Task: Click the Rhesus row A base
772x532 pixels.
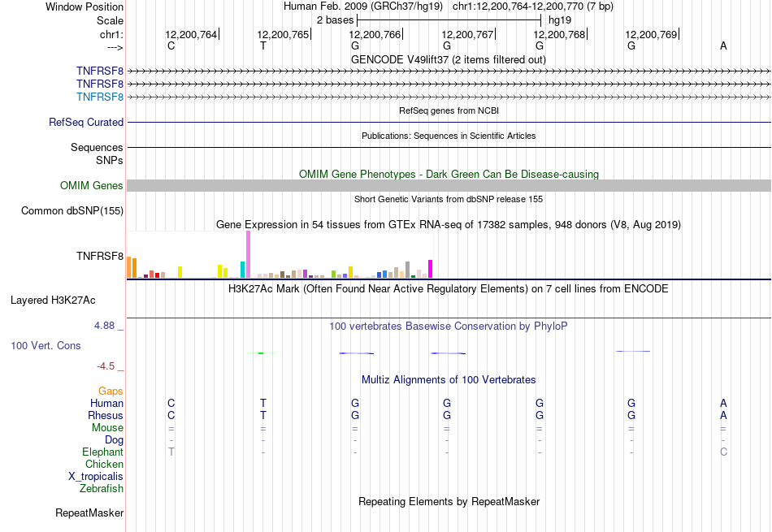Action: click(723, 415)
